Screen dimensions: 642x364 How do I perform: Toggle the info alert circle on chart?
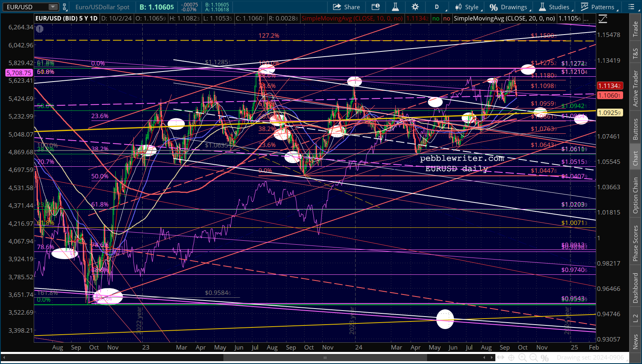(x=39, y=29)
